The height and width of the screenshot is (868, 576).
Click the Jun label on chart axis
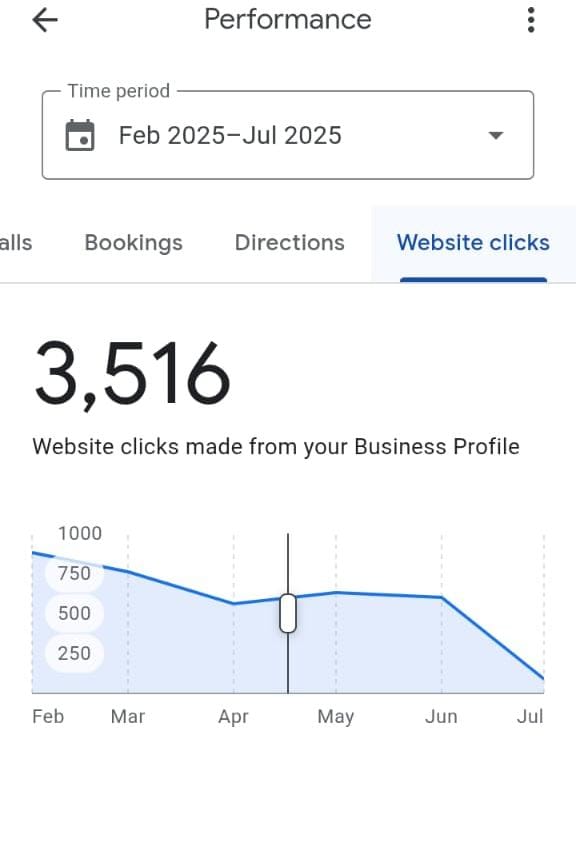441,716
